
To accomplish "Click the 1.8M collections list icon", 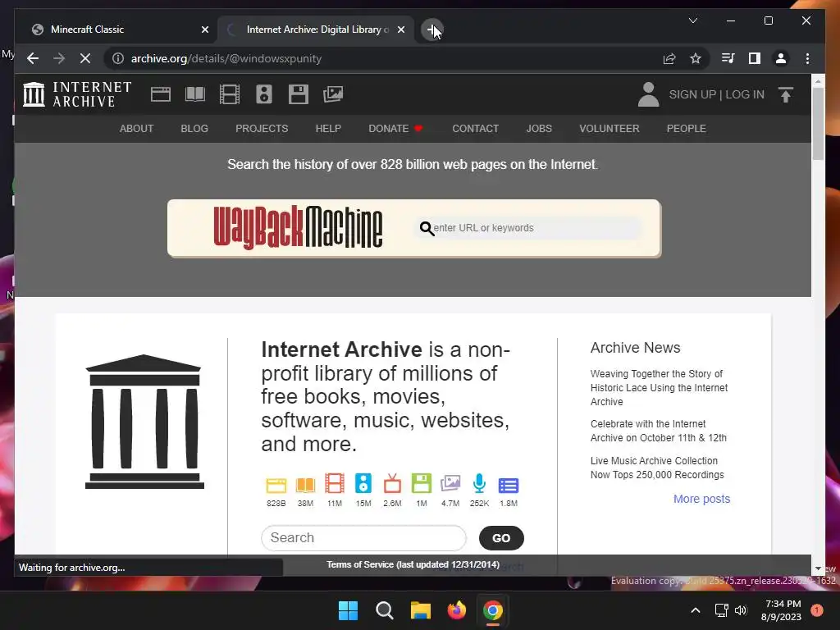I will tap(509, 486).
